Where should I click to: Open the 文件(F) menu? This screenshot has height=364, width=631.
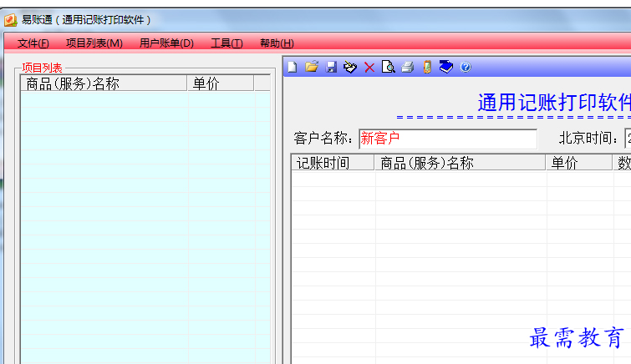[x=33, y=43]
